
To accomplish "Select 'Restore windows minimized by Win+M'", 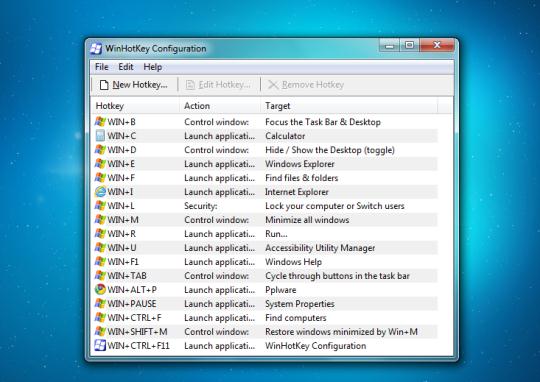I will pos(341,332).
